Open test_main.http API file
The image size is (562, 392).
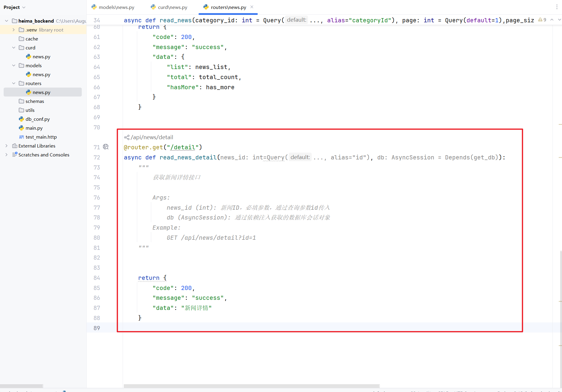click(41, 137)
